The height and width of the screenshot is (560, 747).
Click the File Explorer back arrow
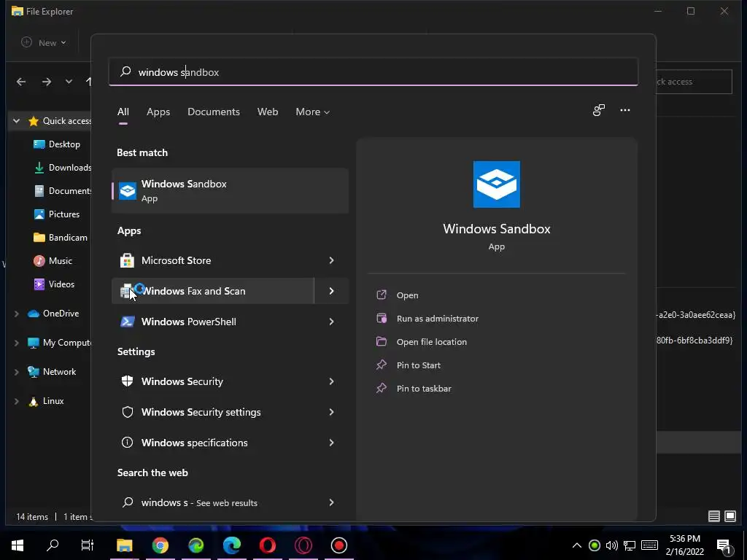[x=21, y=82]
